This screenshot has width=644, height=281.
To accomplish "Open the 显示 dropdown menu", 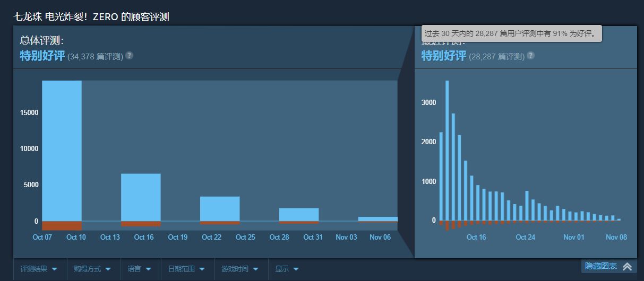I will coord(287,269).
